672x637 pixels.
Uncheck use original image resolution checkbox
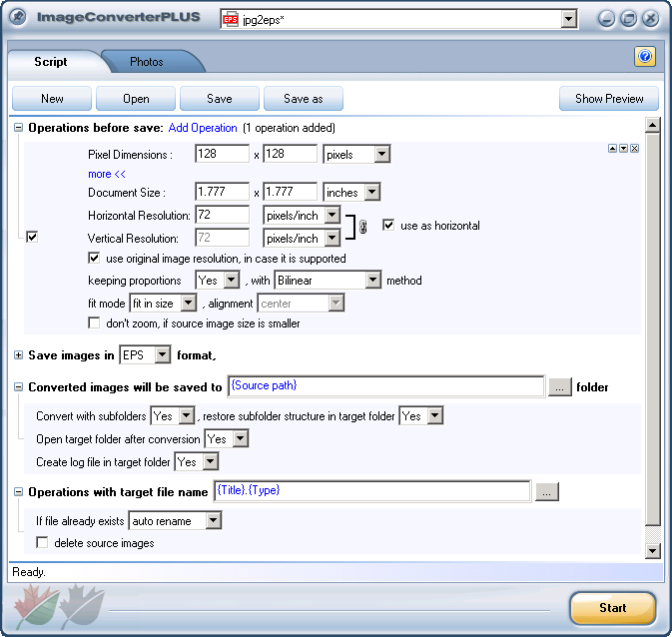pos(94,258)
